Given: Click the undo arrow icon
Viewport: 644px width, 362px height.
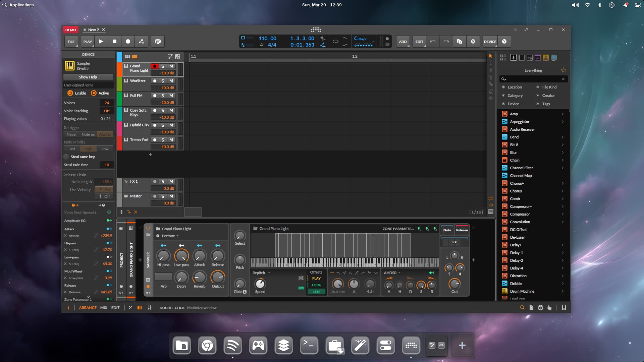Looking at the screenshot, I should click(x=433, y=42).
